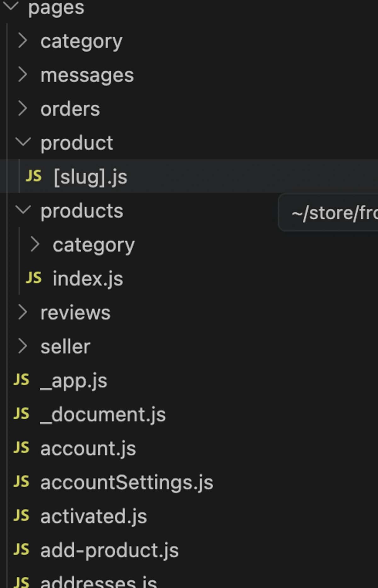Click the JS icon next to activated.js
This screenshot has height=588, width=378.
click(21, 516)
